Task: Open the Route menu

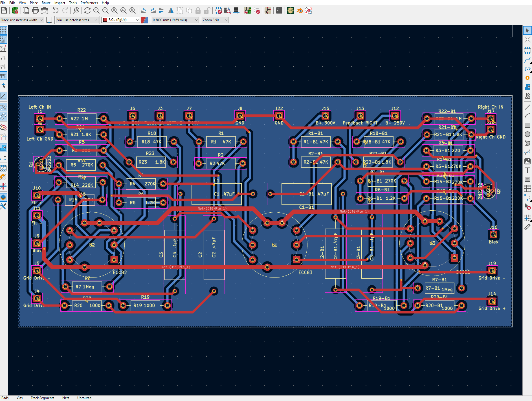Action: [x=46, y=3]
